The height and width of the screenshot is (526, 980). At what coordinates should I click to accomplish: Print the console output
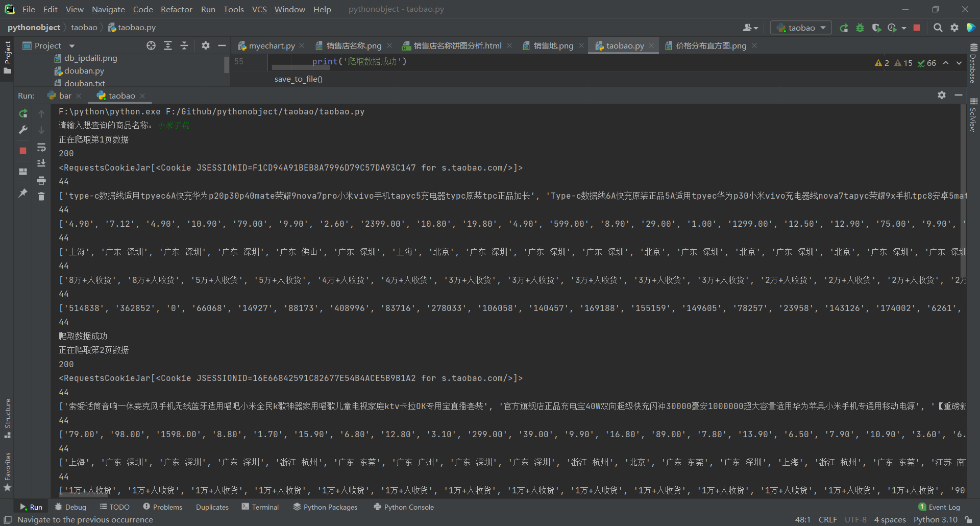[x=41, y=180]
